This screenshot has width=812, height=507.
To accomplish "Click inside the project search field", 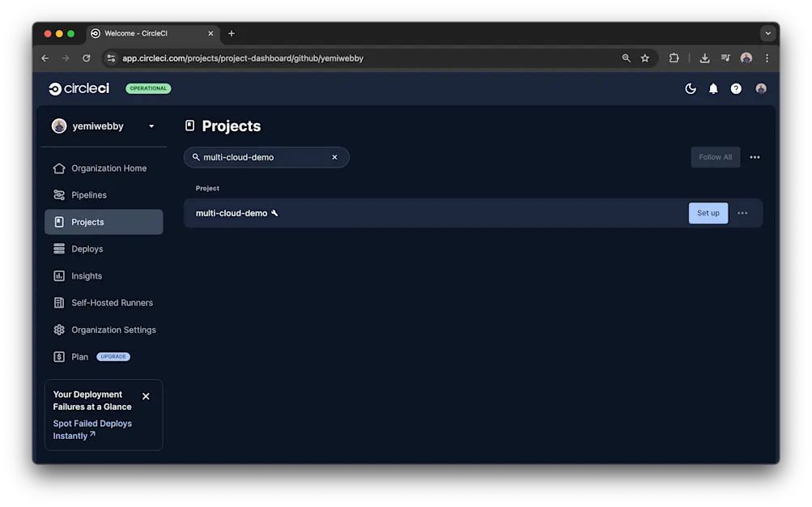I will point(259,157).
